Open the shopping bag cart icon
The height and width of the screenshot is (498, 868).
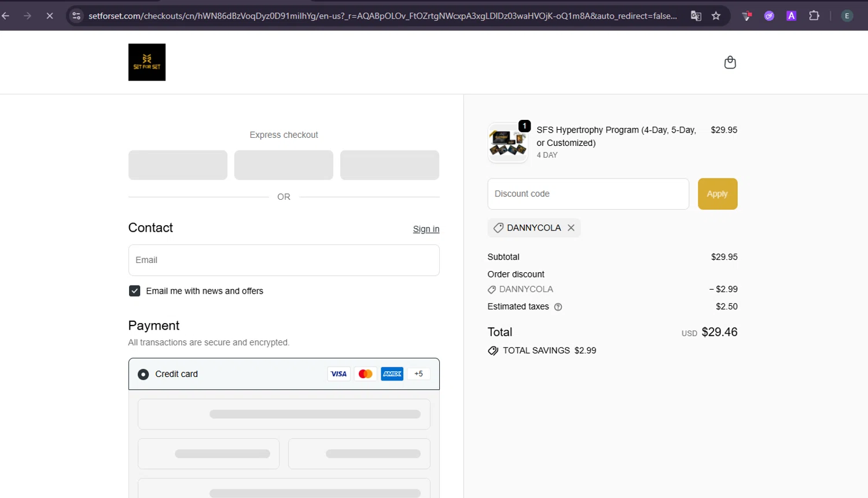[x=730, y=62]
